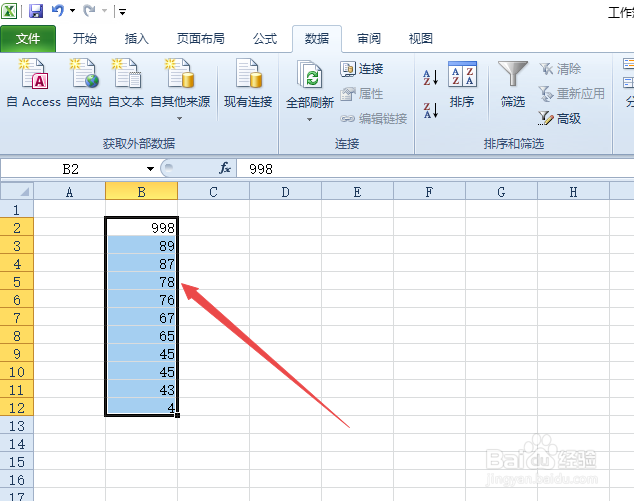Open 连接 workbook connections
The width and height of the screenshot is (634, 501).
point(361,69)
